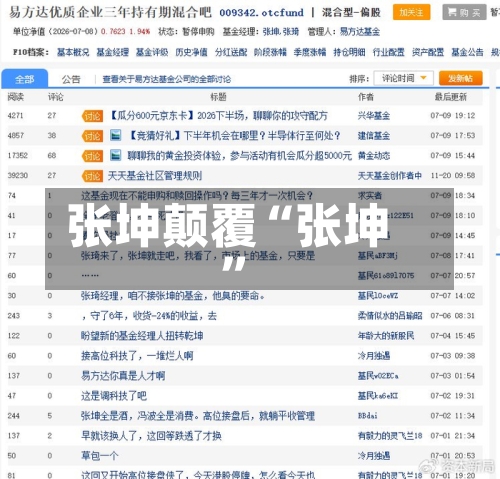Open post 接高位科技了，一堆烂人啊
500x479 pixels.
click(137, 356)
